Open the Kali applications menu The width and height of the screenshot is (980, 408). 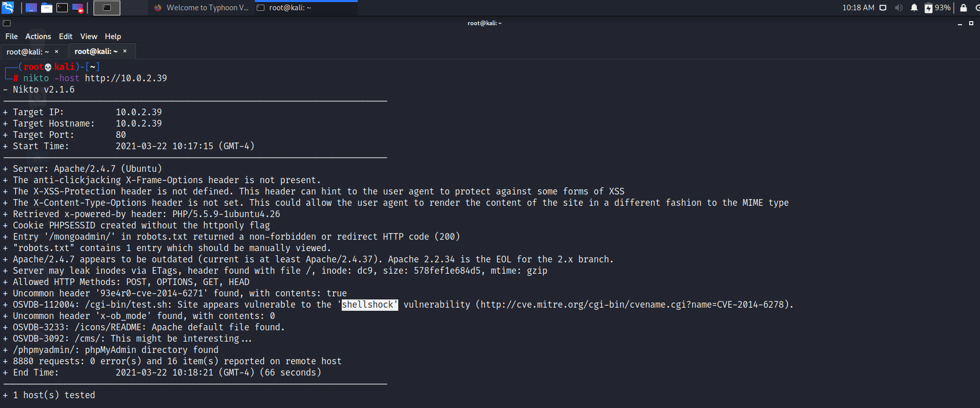tap(8, 8)
